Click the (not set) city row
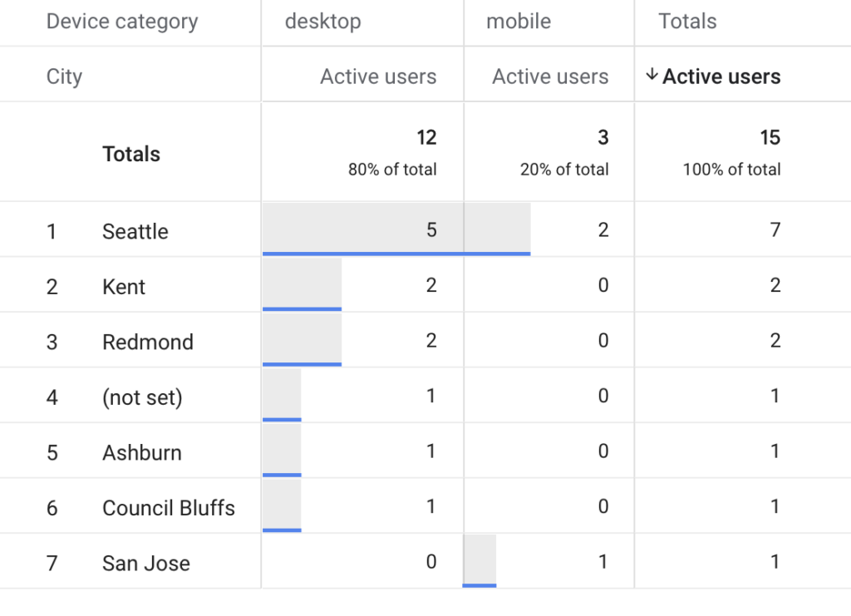The image size is (851, 616). [x=142, y=397]
